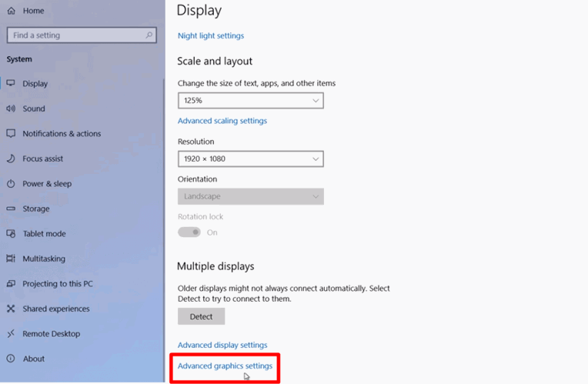Click the 'Change the size of text' label

pyautogui.click(x=256, y=83)
